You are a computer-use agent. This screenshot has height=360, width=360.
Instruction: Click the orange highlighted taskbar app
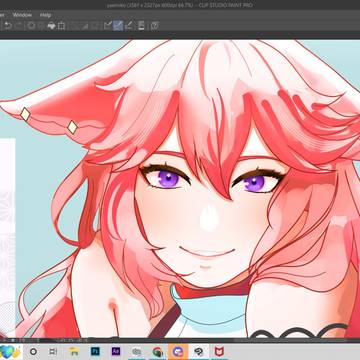click(178, 351)
